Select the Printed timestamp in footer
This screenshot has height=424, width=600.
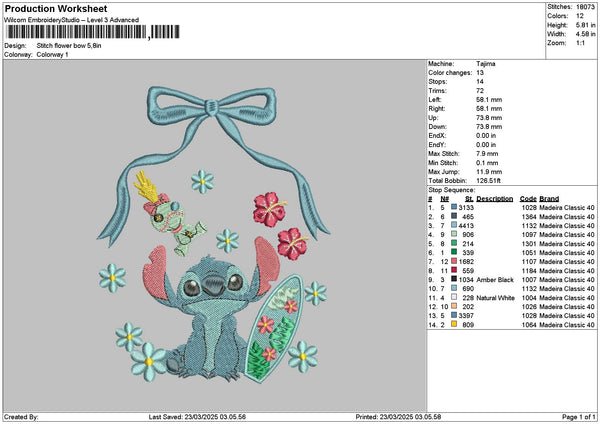tap(398, 417)
